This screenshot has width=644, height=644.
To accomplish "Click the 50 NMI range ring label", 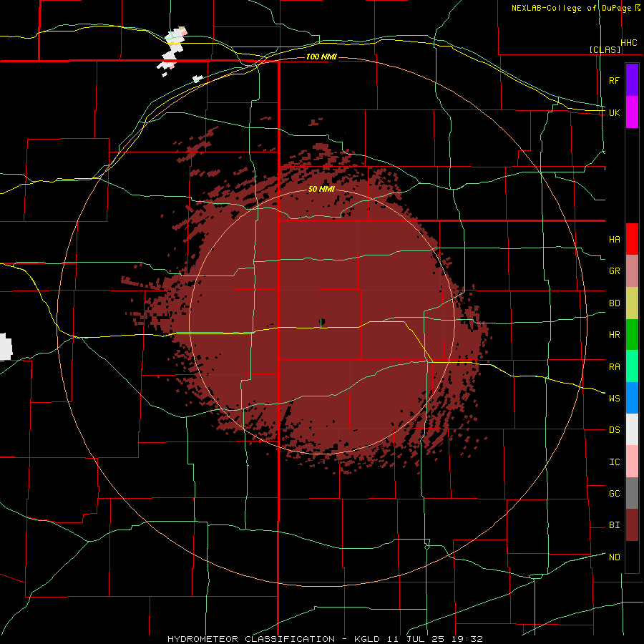I will [321, 189].
